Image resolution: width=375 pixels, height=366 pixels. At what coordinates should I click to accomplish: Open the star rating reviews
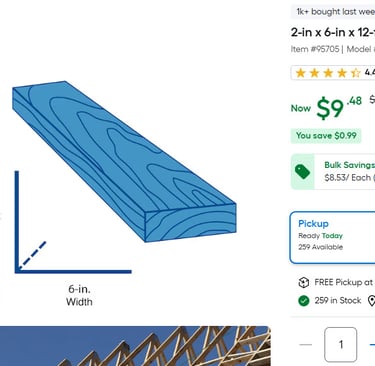(333, 73)
